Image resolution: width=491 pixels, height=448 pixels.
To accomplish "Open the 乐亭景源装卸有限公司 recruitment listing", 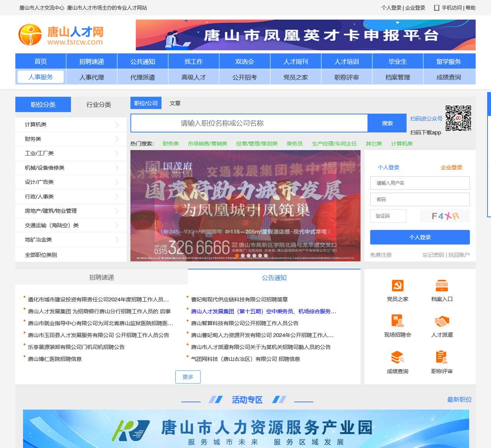I will pyautogui.click(x=76, y=347).
